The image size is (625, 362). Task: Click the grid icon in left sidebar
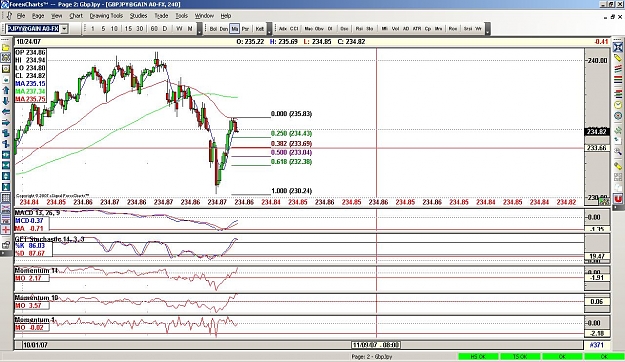[x=6, y=197]
